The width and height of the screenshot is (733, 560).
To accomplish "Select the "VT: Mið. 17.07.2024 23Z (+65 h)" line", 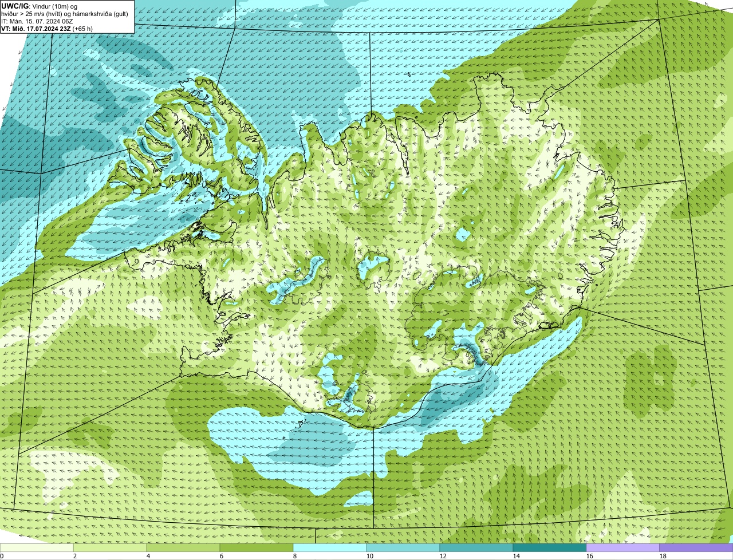I will click(x=47, y=29).
